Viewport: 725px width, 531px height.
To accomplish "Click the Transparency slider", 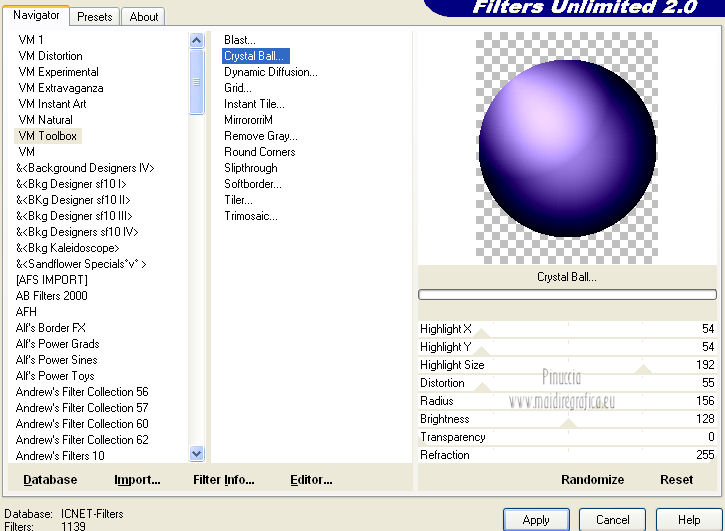I will [x=567, y=437].
